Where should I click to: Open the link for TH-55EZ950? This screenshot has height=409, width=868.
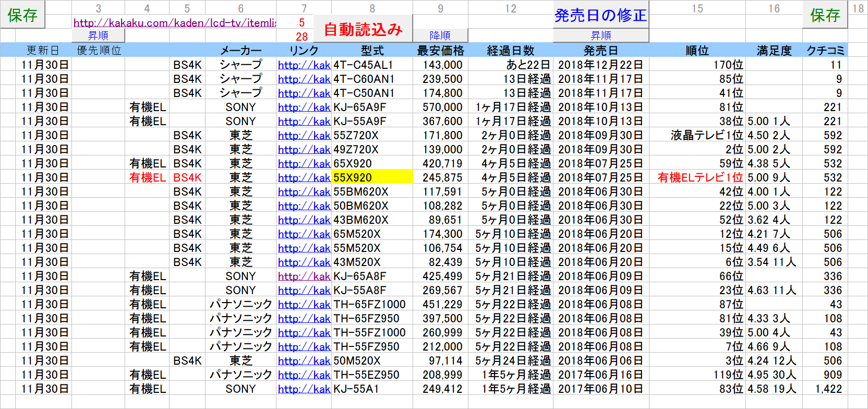304,375
